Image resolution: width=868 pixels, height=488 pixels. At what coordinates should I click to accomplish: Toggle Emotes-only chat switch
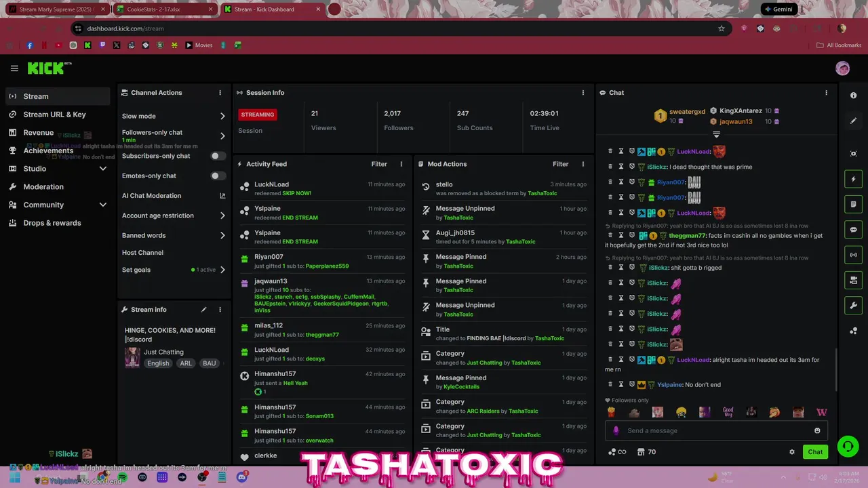(218, 176)
